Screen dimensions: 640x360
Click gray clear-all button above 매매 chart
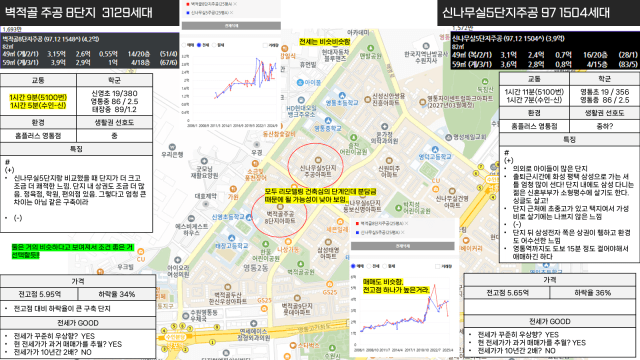pyautogui.click(x=402, y=246)
